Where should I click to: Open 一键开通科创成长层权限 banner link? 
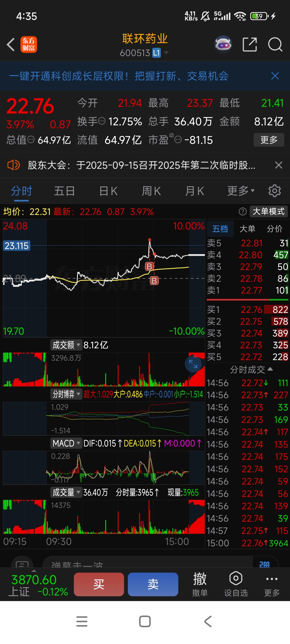[119, 76]
